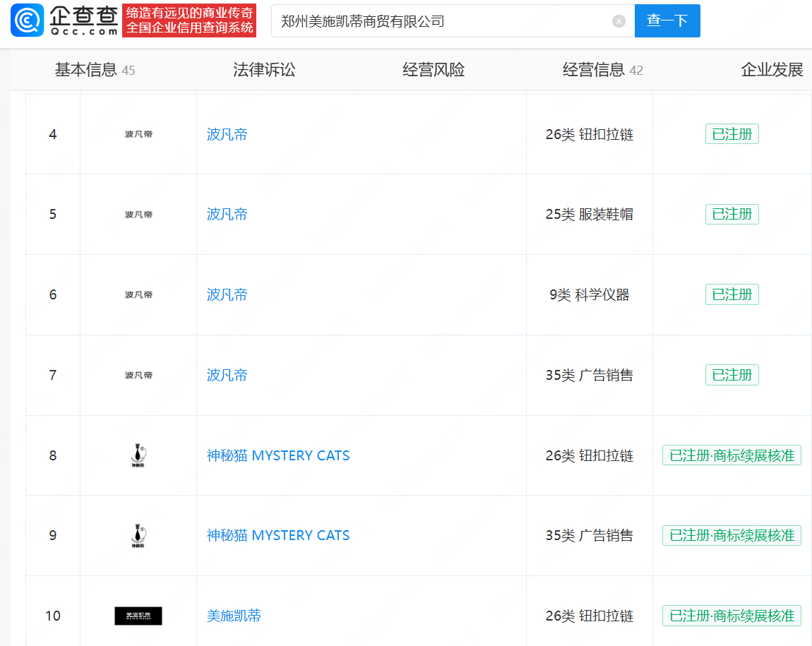Click 已注册·商标续展核准 tag in row 8
812x646 pixels.
tap(732, 455)
